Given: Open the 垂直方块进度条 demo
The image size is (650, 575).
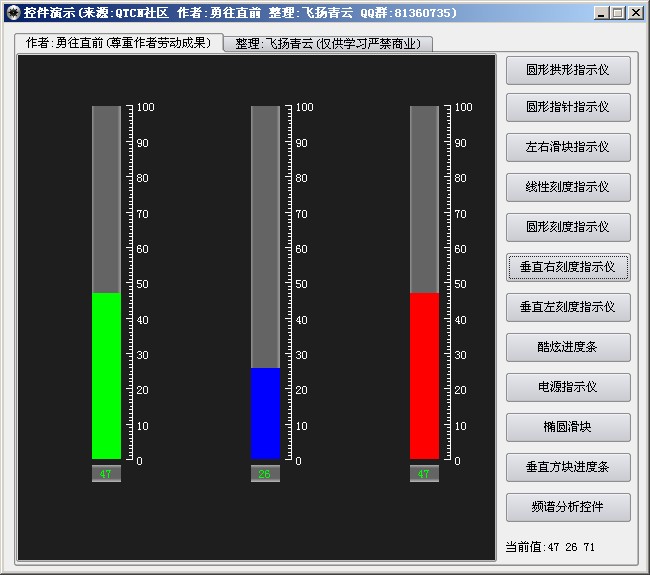Looking at the screenshot, I should pos(568,467).
